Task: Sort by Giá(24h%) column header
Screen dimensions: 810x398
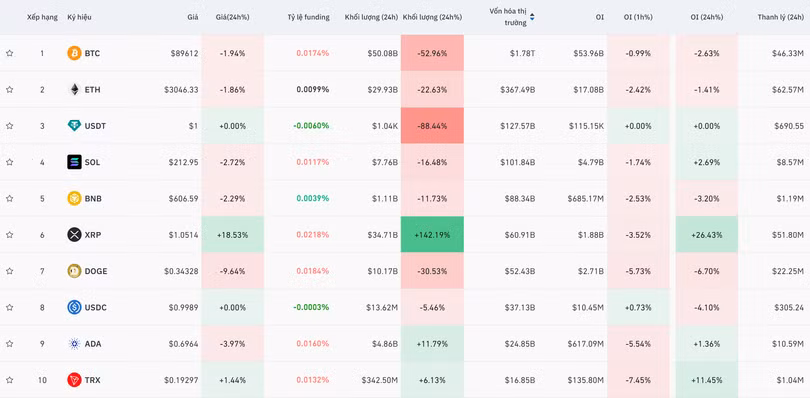Action: coord(232,17)
